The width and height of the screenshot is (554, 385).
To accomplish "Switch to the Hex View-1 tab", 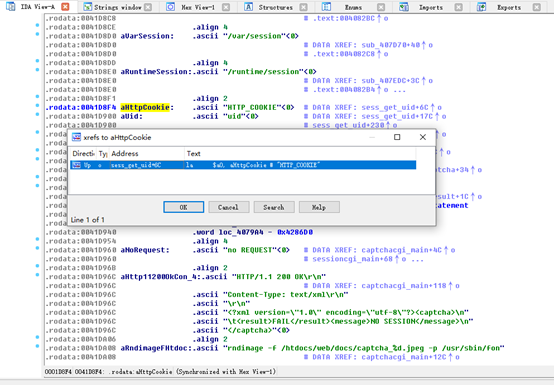I will (198, 7).
